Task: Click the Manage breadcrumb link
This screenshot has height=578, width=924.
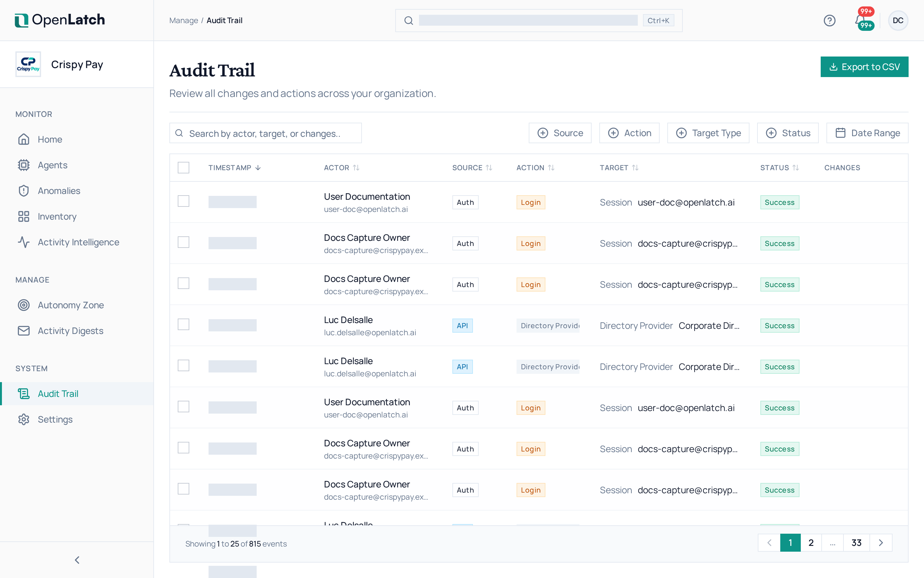Action: pos(184,20)
